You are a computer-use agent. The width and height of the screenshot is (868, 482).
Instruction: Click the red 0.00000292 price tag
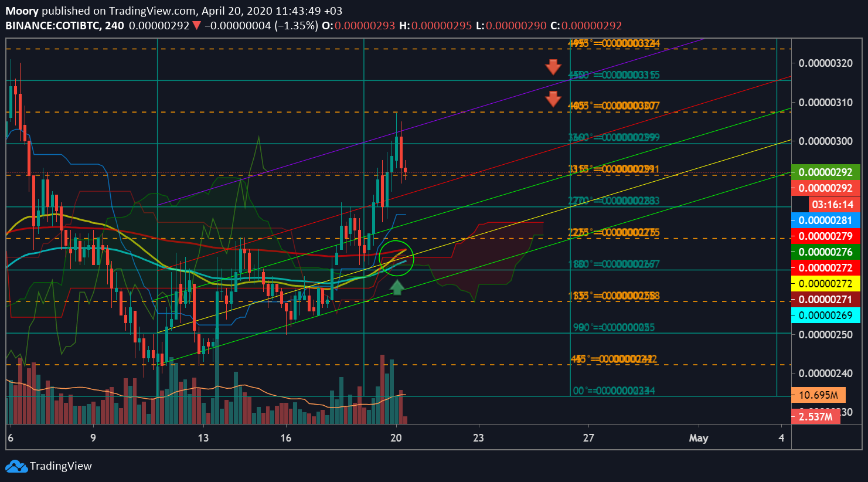click(826, 188)
